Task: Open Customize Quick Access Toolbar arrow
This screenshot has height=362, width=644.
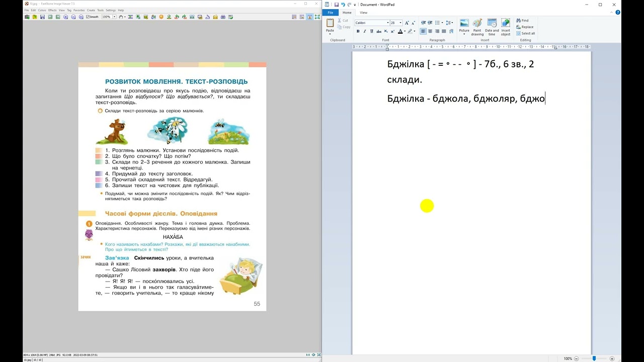Action: pos(355,5)
